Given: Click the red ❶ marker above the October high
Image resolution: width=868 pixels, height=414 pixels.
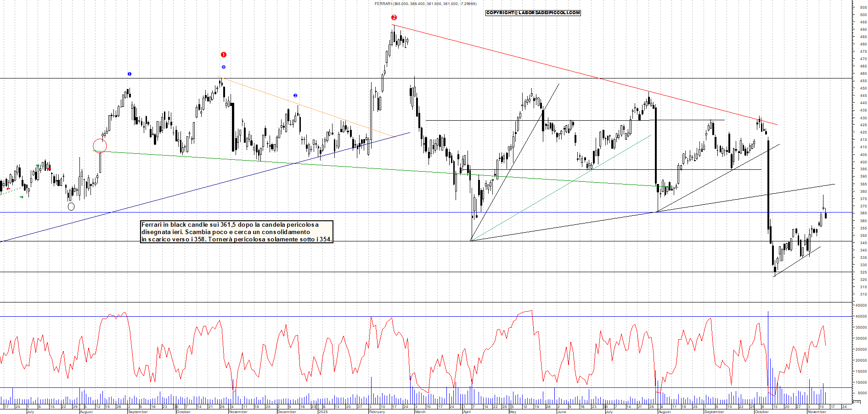Looking at the screenshot, I should [x=224, y=54].
